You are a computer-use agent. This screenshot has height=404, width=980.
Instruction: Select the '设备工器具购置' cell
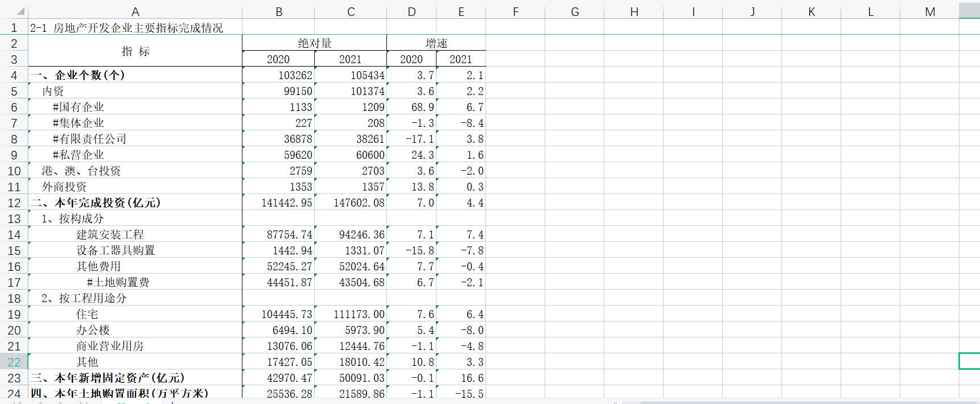135,250
